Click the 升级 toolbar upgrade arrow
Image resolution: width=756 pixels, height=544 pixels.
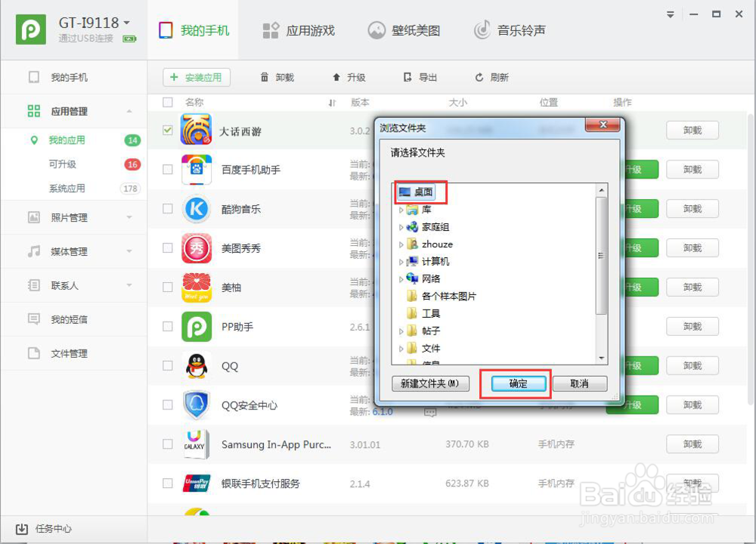click(x=336, y=77)
